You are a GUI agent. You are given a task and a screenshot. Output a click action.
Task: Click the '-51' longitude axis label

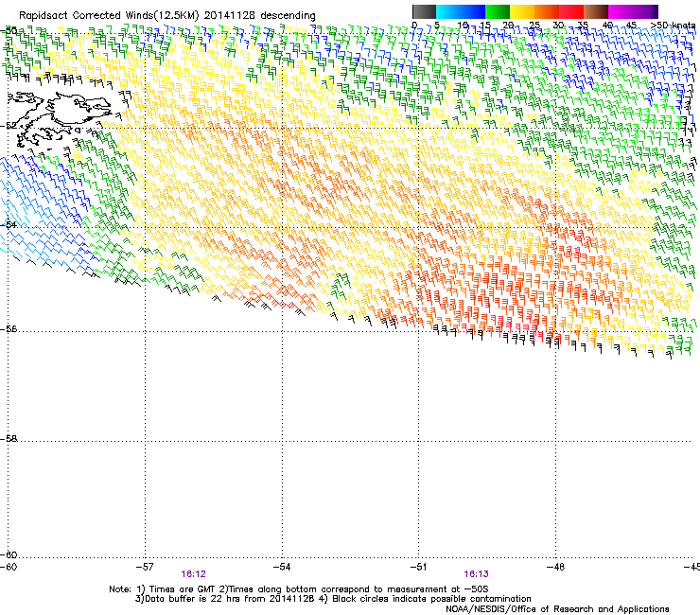point(418,567)
